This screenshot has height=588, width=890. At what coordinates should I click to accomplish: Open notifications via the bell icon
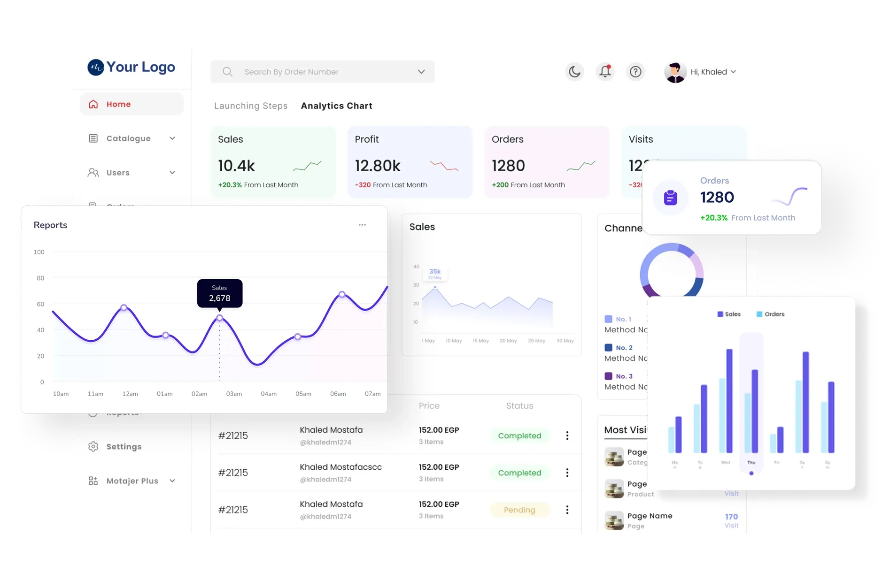(x=605, y=72)
